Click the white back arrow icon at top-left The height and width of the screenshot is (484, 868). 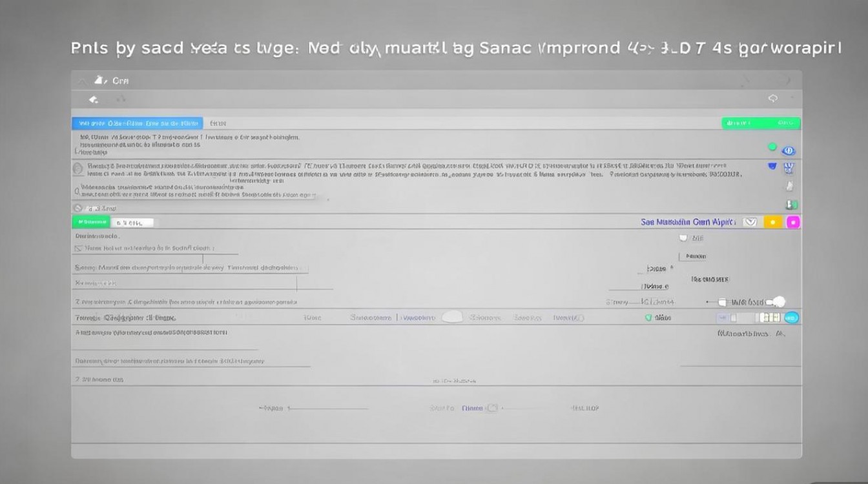(93, 99)
